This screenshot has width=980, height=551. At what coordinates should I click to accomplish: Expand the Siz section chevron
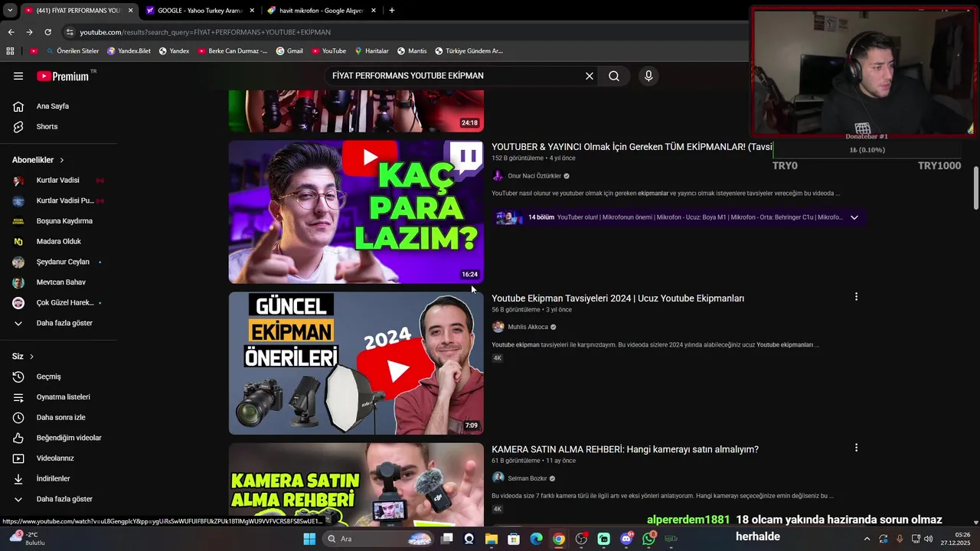[31, 357]
